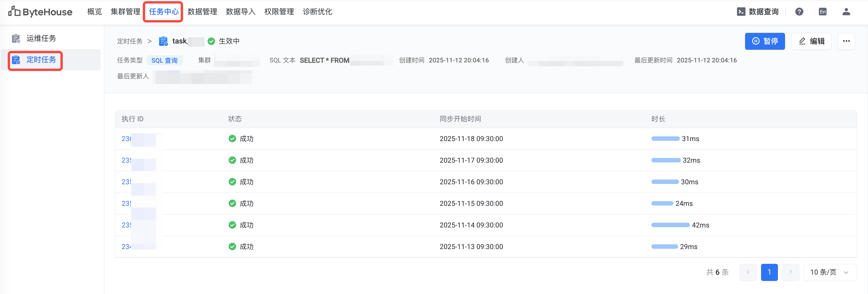868x294 pixels.
Task: Open the 2025-11-18 execution ID link
Action: [x=126, y=139]
